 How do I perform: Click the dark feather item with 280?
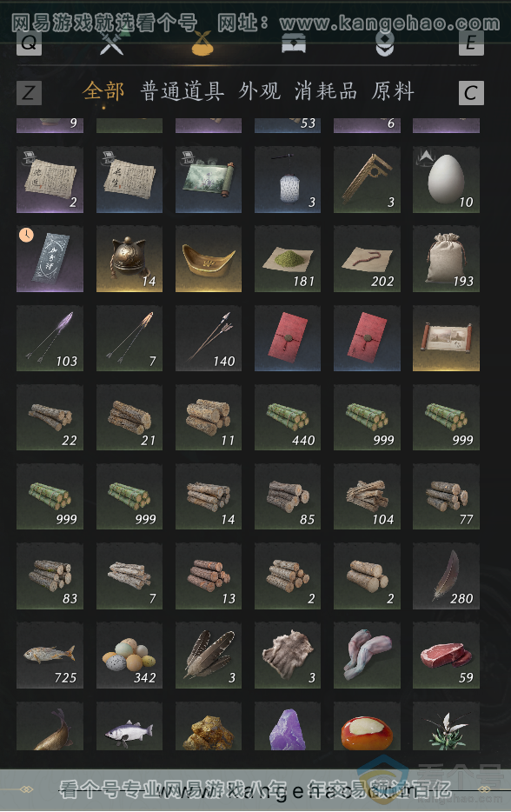[446, 576]
